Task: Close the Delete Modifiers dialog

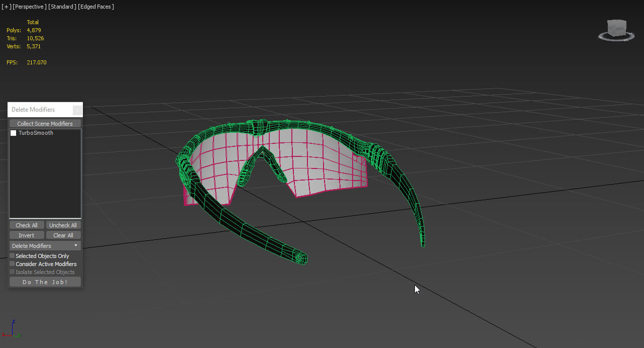Action: coord(77,110)
